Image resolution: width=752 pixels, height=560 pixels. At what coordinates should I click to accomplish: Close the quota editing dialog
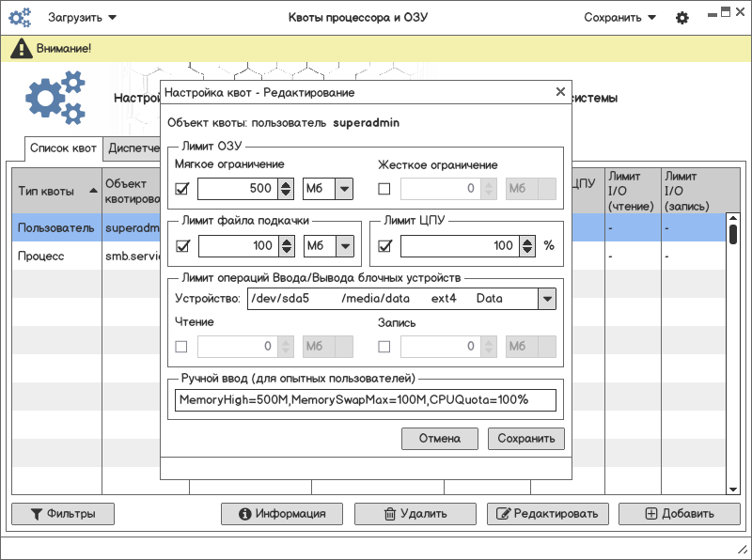click(560, 92)
